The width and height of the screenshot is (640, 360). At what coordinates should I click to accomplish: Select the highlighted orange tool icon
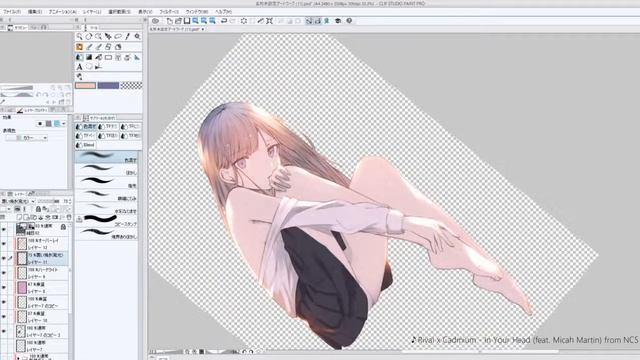(x=80, y=47)
